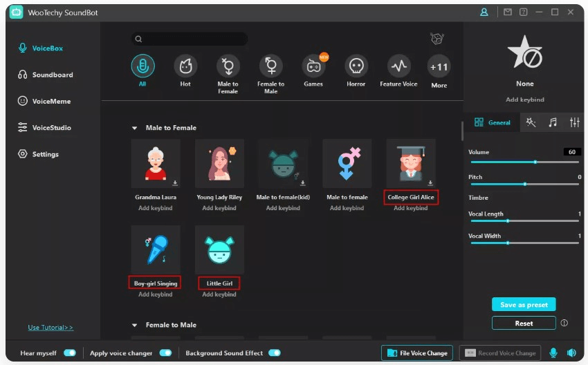This screenshot has height=365, width=588.
Task: Disable the Apply voice changer switch
Action: (165, 353)
